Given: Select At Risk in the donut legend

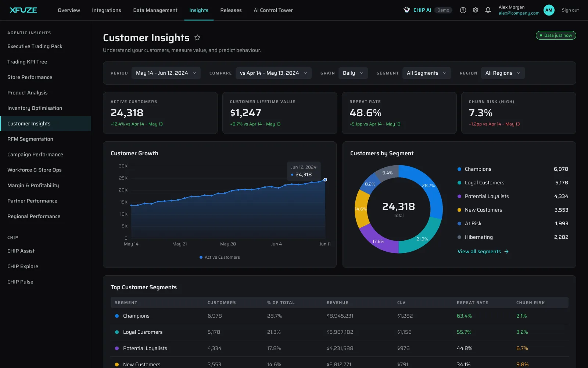Looking at the screenshot, I should 513,223.
